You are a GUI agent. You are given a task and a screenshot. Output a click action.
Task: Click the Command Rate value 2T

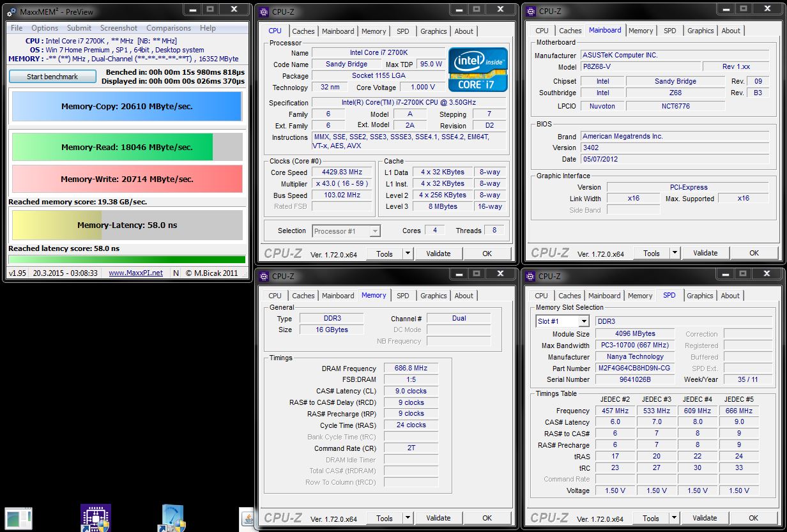pos(411,448)
